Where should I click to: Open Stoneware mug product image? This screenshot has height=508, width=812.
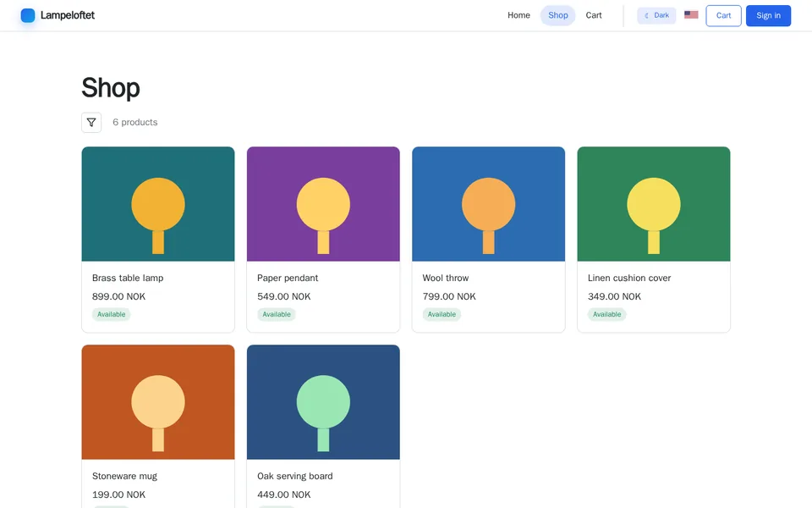coord(158,401)
